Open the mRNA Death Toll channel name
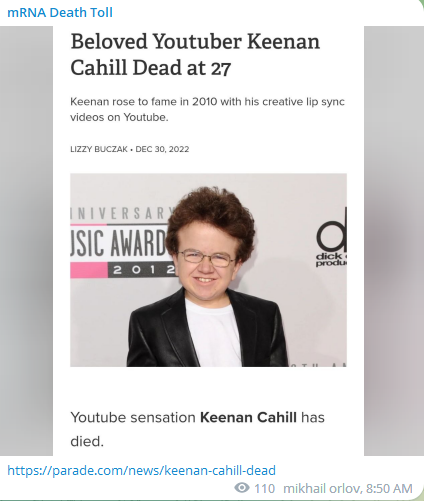The width and height of the screenshot is (424, 501). (60, 13)
